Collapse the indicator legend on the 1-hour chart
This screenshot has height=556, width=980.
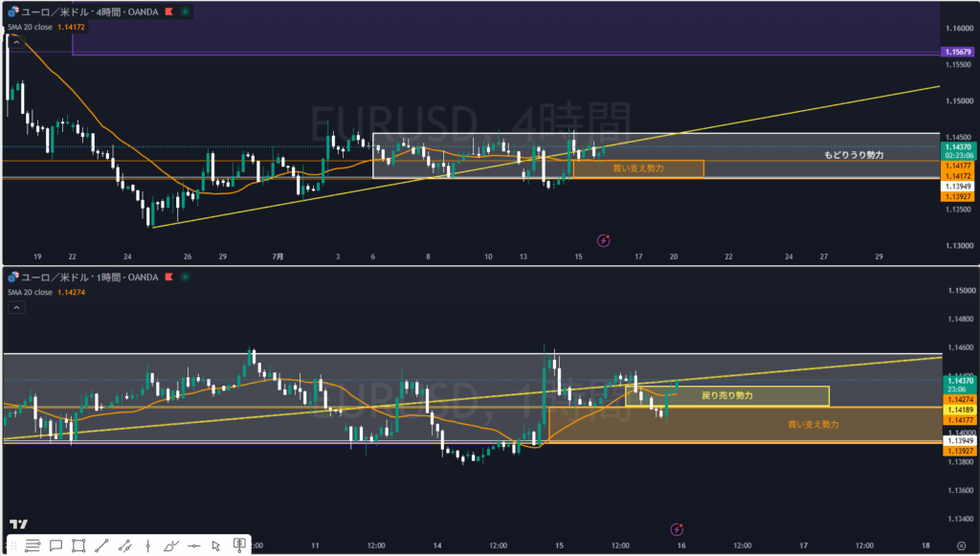pos(16,307)
